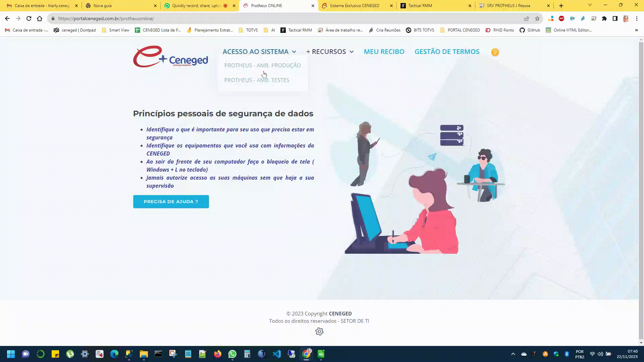Click the settings gear icon in footer
Screen dimensions: 644x362
pos(319,331)
